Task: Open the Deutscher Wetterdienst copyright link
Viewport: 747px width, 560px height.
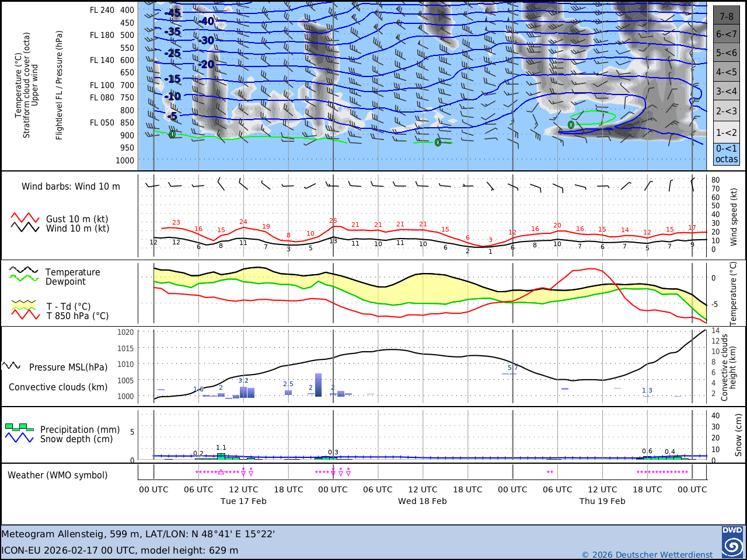Action: [647, 554]
